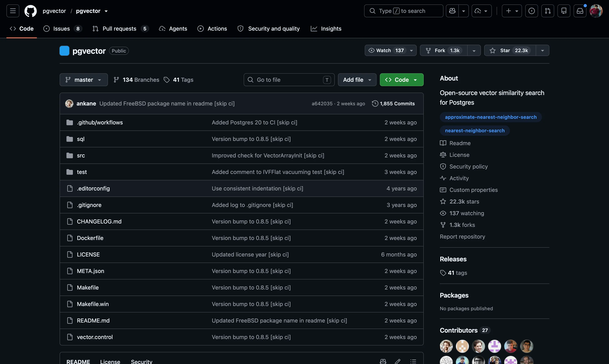Image resolution: width=609 pixels, height=364 pixels.
Task: Go to GitHub homepage via Octocat logo
Action: [30, 11]
